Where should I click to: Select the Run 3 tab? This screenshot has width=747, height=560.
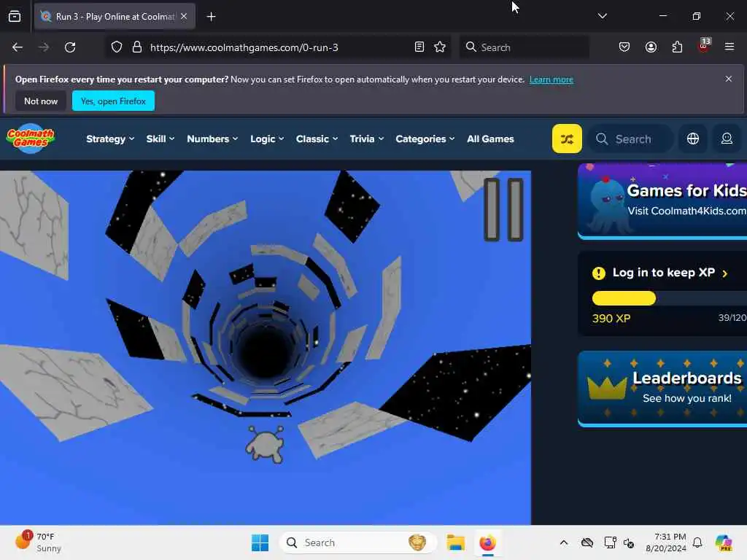[115, 17]
